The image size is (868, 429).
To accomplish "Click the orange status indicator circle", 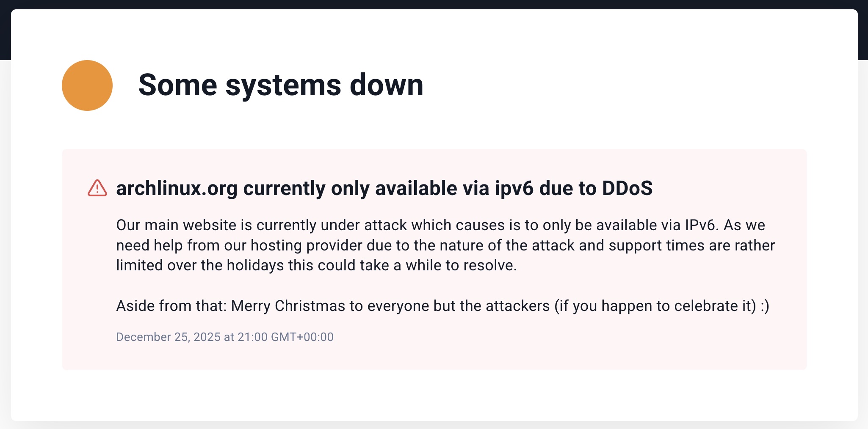I will tap(87, 85).
